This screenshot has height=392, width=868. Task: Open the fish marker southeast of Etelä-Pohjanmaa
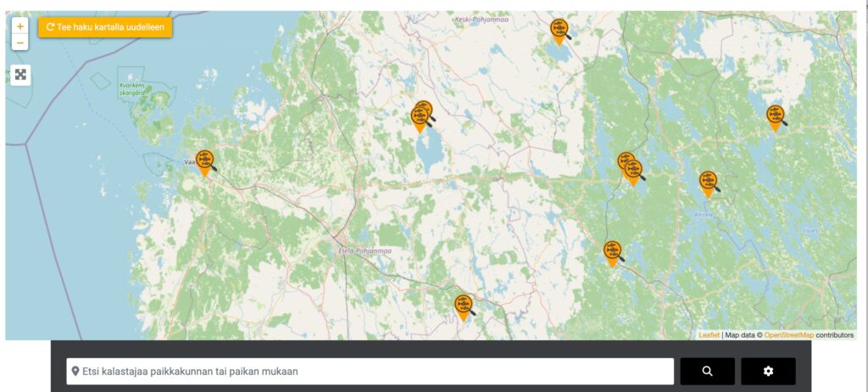[612, 254]
